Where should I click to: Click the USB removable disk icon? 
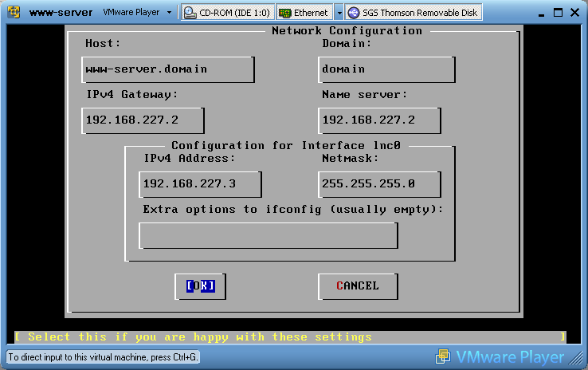click(x=354, y=13)
